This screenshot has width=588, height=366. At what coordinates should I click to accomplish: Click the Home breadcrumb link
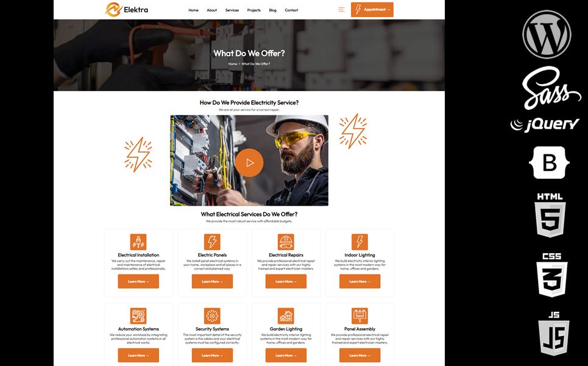click(x=232, y=64)
